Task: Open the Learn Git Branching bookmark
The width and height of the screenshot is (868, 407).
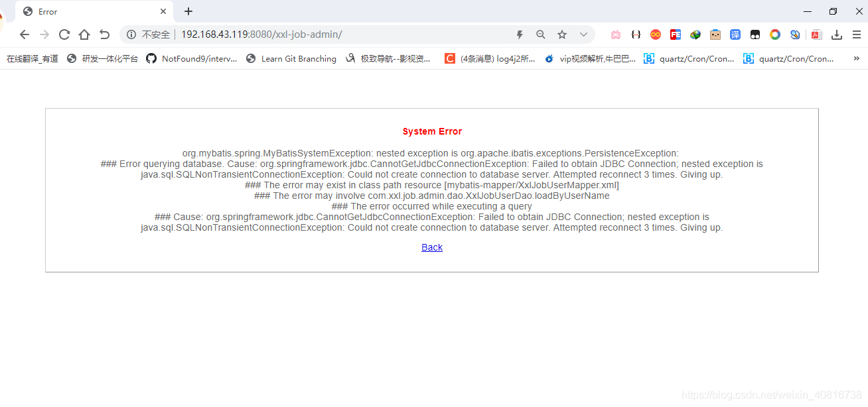Action: 291,58
